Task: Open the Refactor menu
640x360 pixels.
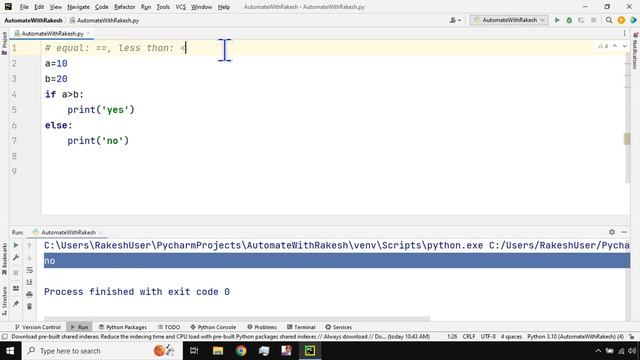Action: 124,7
